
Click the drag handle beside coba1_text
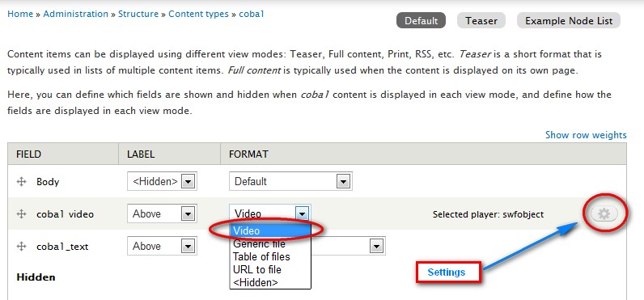click(x=21, y=247)
